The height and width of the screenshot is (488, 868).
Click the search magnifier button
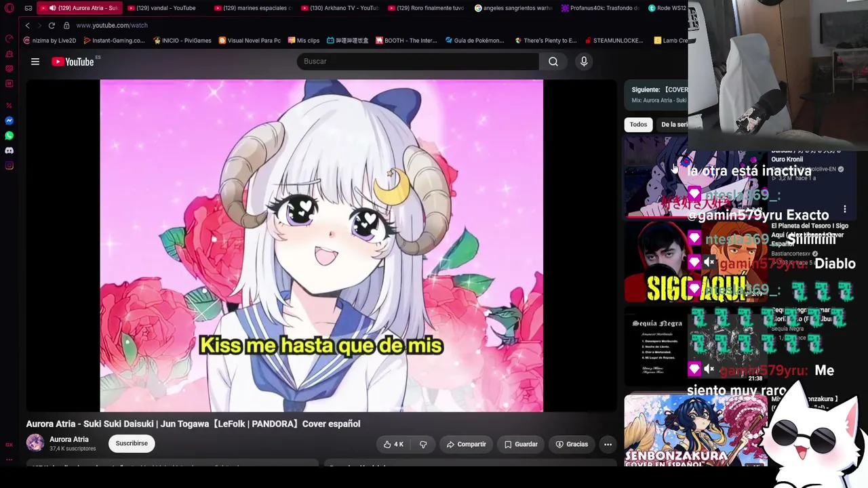point(553,62)
